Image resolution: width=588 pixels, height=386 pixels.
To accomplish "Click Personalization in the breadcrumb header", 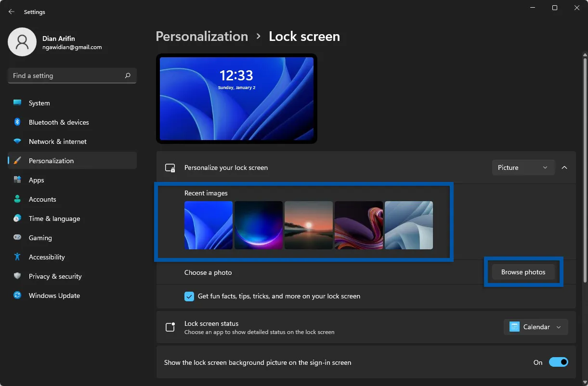I will (x=202, y=37).
